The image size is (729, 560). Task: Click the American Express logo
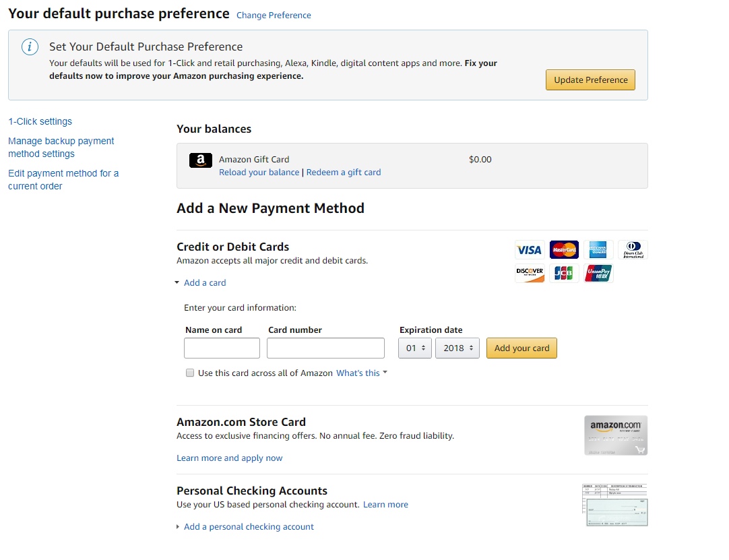[598, 250]
